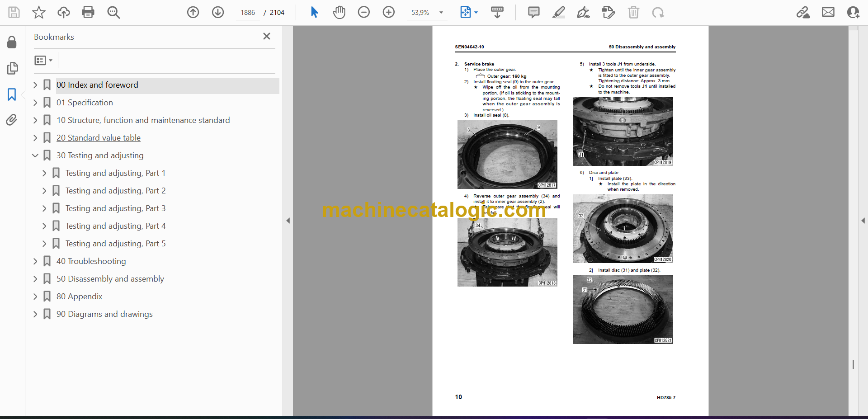
Task: Toggle the Bookmarks sidebar panel icon
Action: coord(12,94)
